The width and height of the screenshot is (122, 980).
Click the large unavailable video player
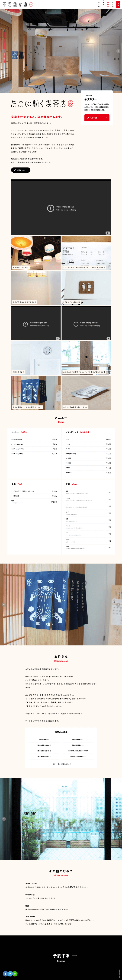click(61, 208)
